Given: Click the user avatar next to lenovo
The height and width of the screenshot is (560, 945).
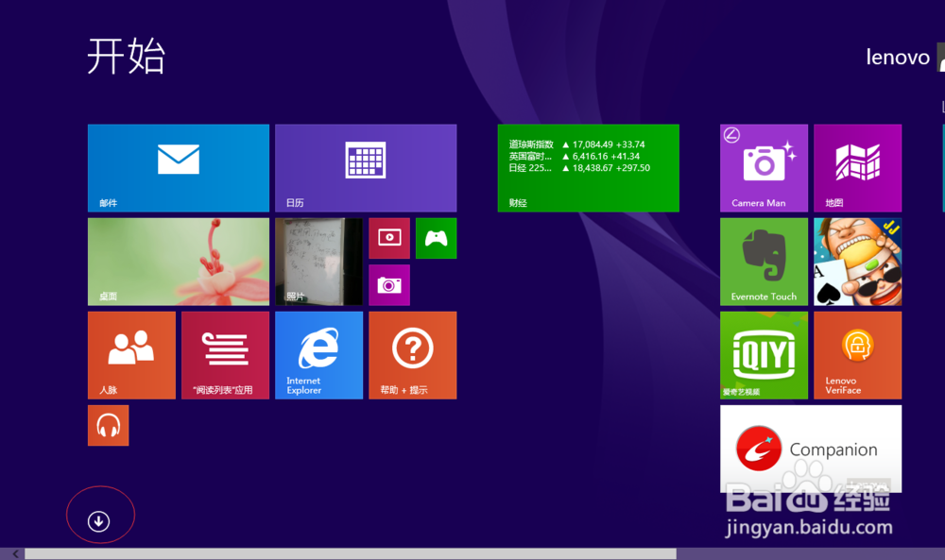Looking at the screenshot, I should click(938, 57).
